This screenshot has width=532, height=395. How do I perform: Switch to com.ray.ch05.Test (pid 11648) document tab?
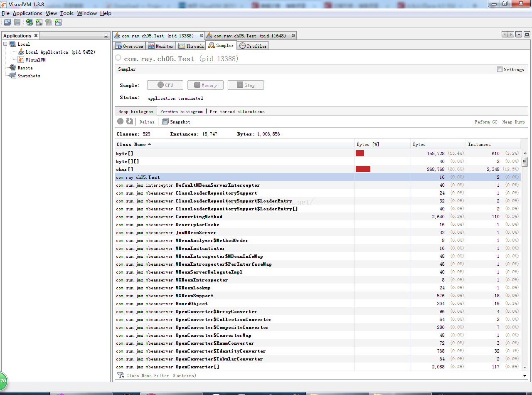pyautogui.click(x=250, y=36)
